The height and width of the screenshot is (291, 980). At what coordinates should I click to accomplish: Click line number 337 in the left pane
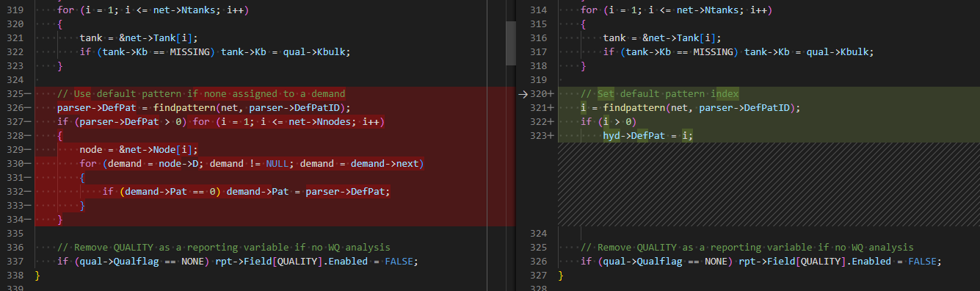pos(15,262)
